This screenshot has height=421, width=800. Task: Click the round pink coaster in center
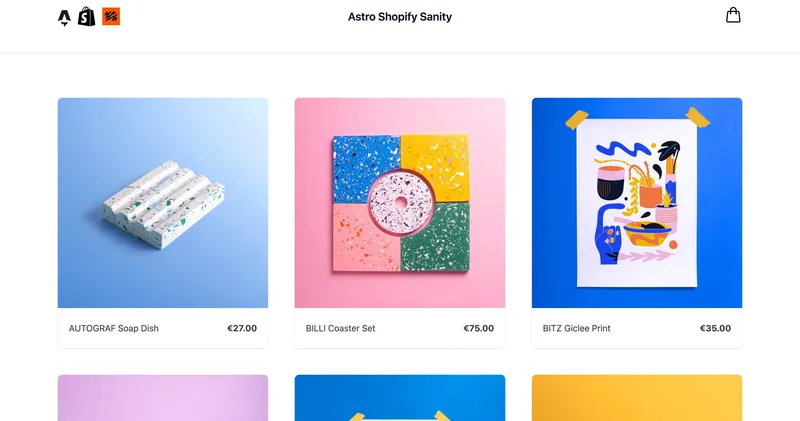pos(401,203)
